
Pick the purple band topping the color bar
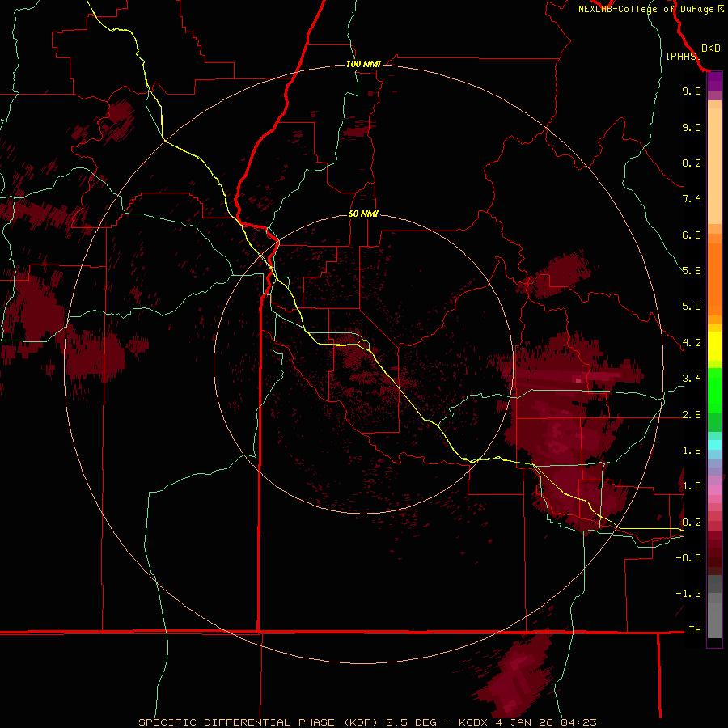[714, 81]
